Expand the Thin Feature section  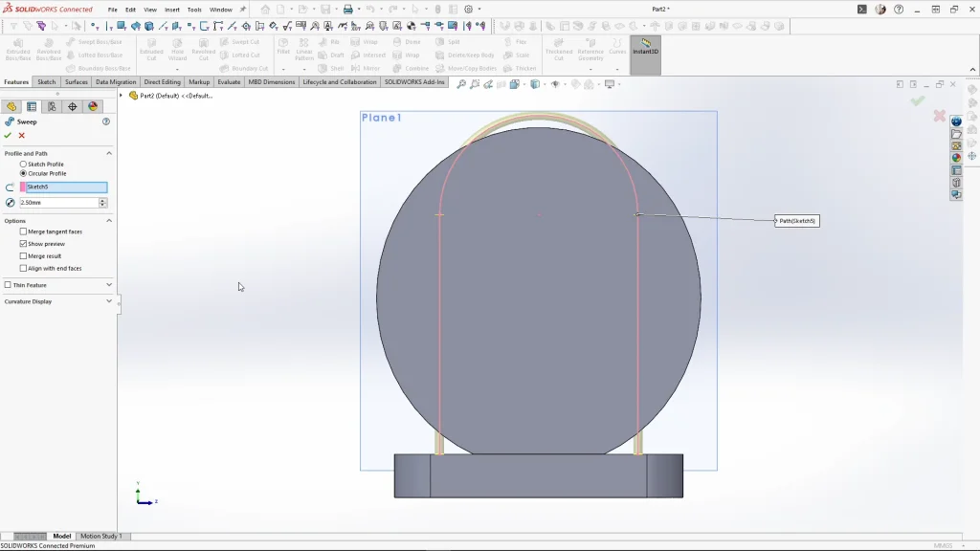(x=108, y=285)
